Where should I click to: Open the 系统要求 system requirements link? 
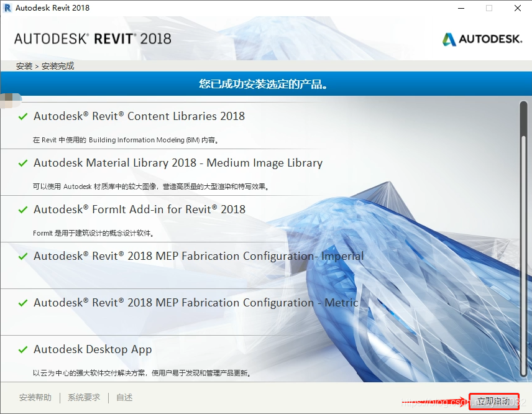pyautogui.click(x=84, y=397)
